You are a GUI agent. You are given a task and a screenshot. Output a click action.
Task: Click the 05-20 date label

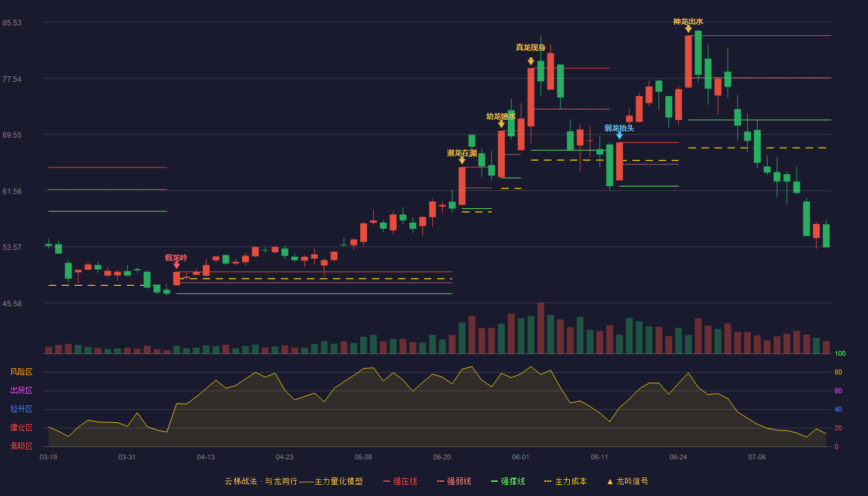tap(442, 457)
